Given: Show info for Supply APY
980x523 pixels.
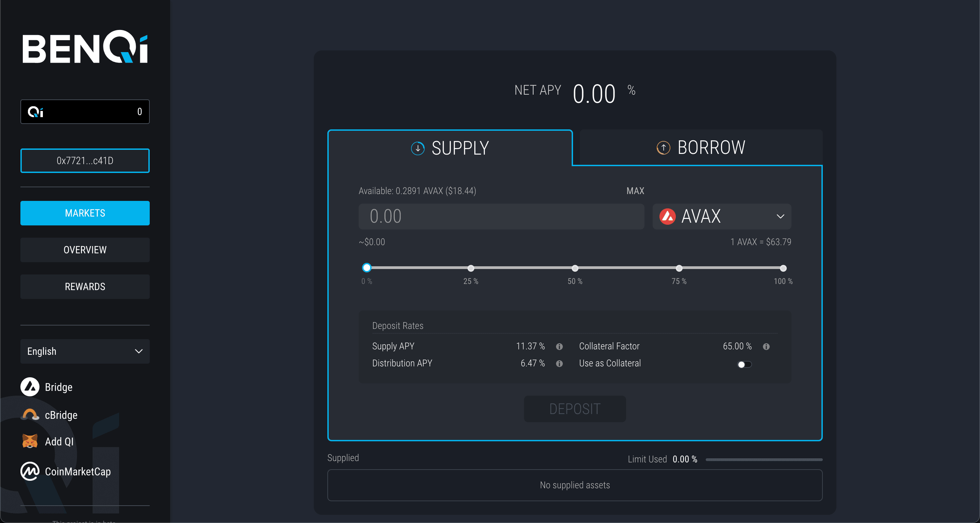Looking at the screenshot, I should click(559, 346).
